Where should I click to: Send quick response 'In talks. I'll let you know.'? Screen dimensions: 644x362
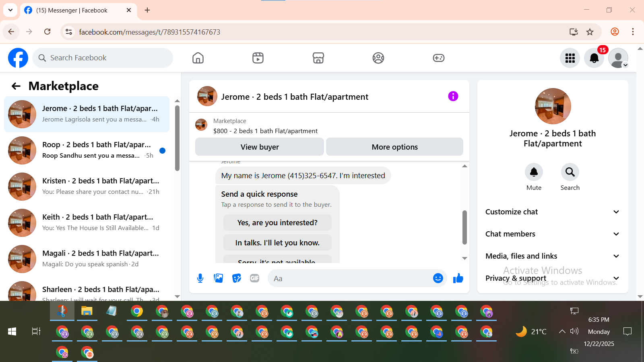pyautogui.click(x=277, y=243)
